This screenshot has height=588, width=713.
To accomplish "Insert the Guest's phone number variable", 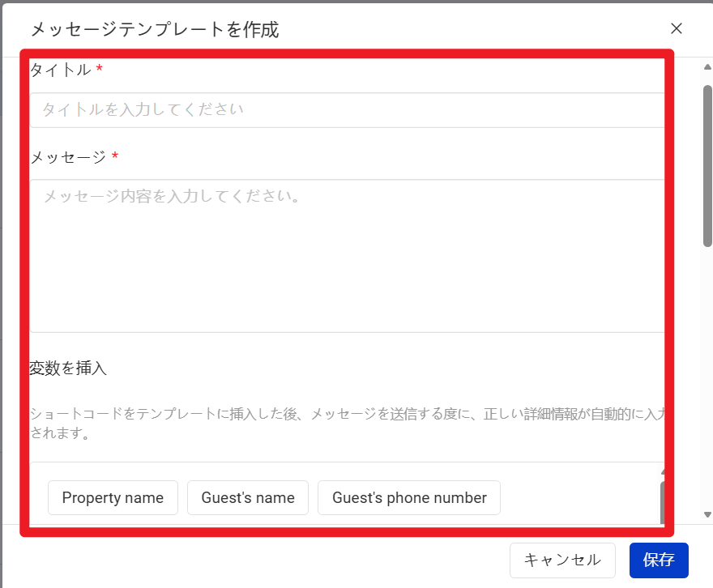I will (409, 497).
